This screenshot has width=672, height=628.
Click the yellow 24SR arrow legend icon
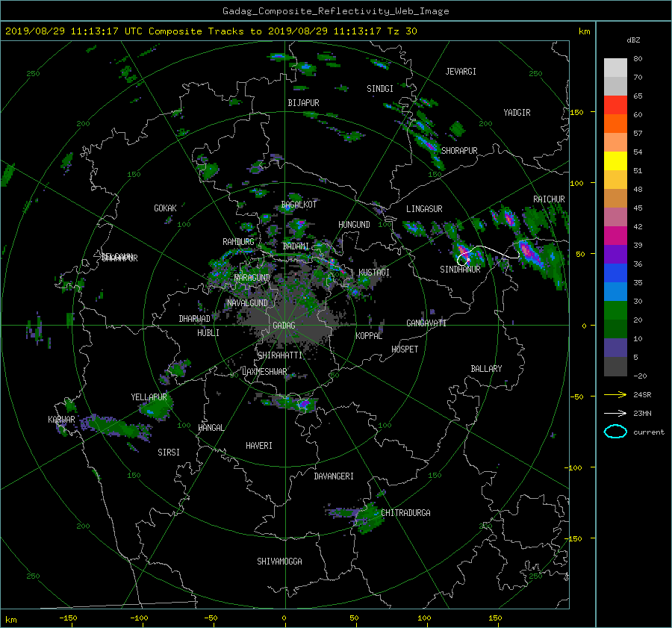tap(615, 394)
